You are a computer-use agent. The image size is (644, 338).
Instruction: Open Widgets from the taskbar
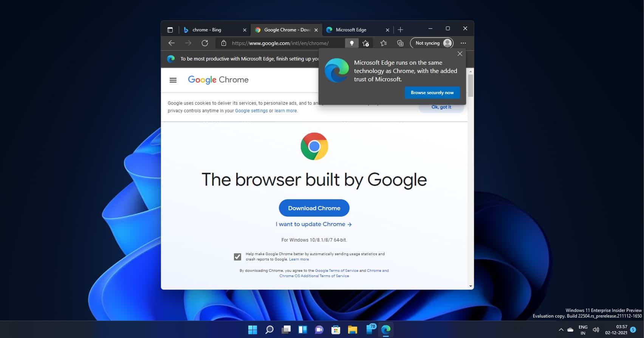[x=303, y=330]
